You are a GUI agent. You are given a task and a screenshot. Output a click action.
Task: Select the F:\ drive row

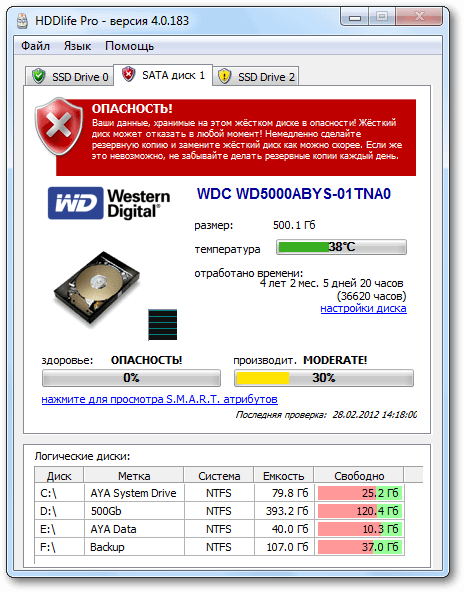tap(219, 547)
